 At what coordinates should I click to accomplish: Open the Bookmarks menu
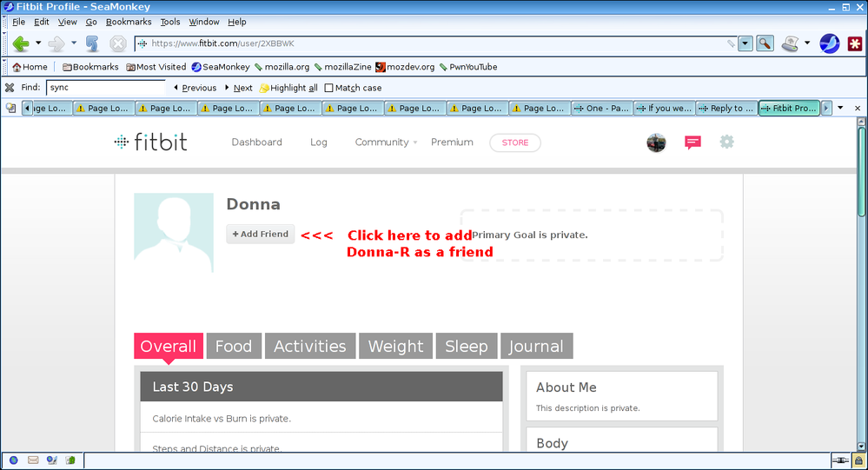(129, 22)
